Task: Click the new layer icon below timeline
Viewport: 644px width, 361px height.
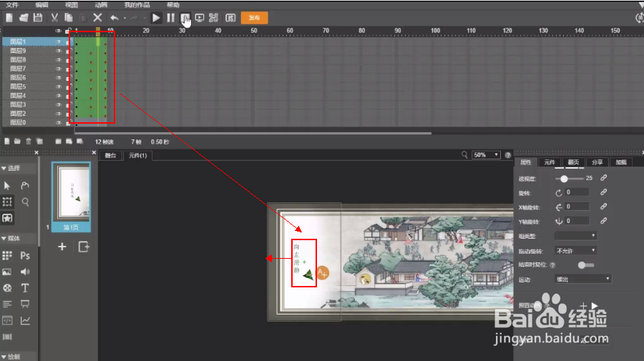Action: (x=7, y=142)
